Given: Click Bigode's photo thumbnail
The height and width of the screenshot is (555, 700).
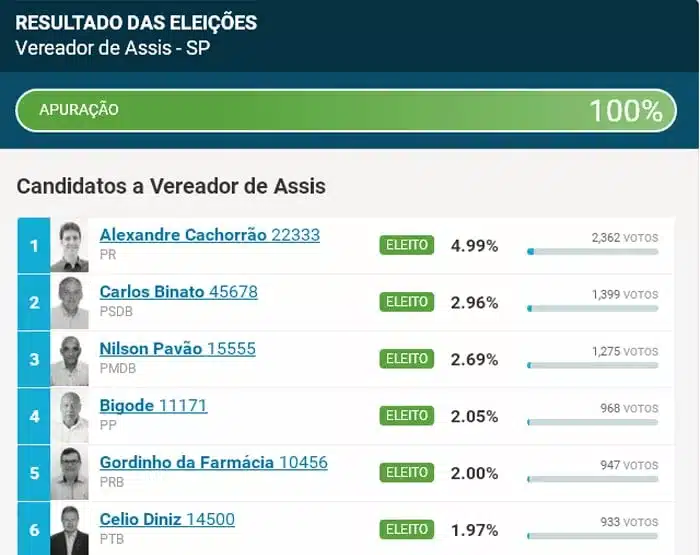Looking at the screenshot, I should coord(69,416).
